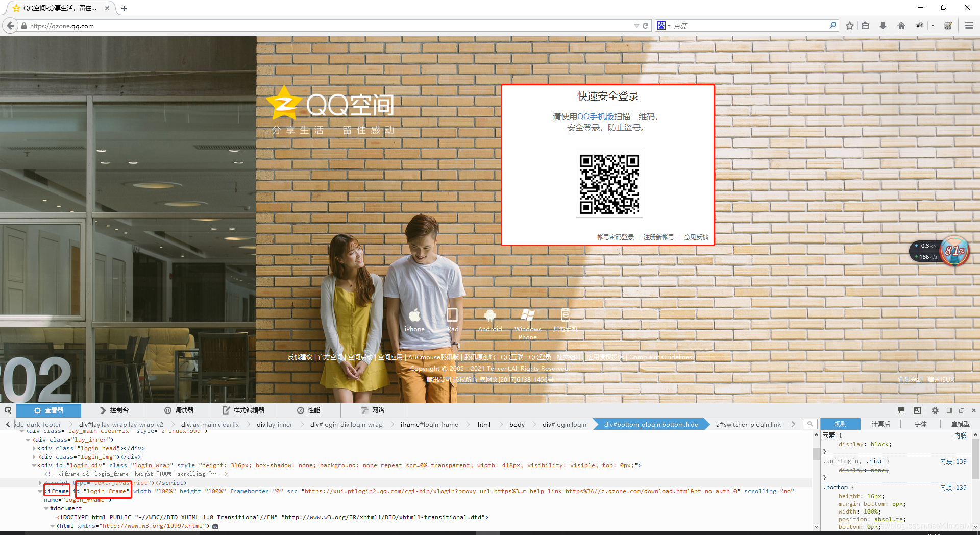Select the 计算后 computed side tab
This screenshot has width=980, height=535.
[880, 424]
